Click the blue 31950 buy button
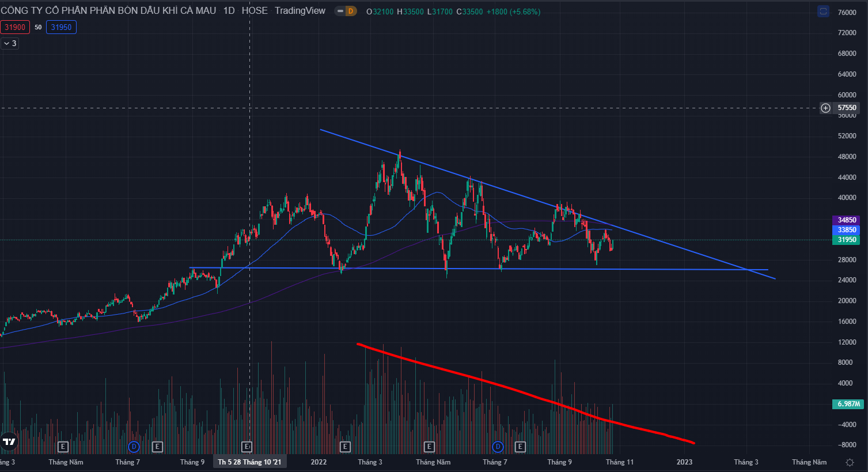The width and height of the screenshot is (868, 472). (61, 27)
